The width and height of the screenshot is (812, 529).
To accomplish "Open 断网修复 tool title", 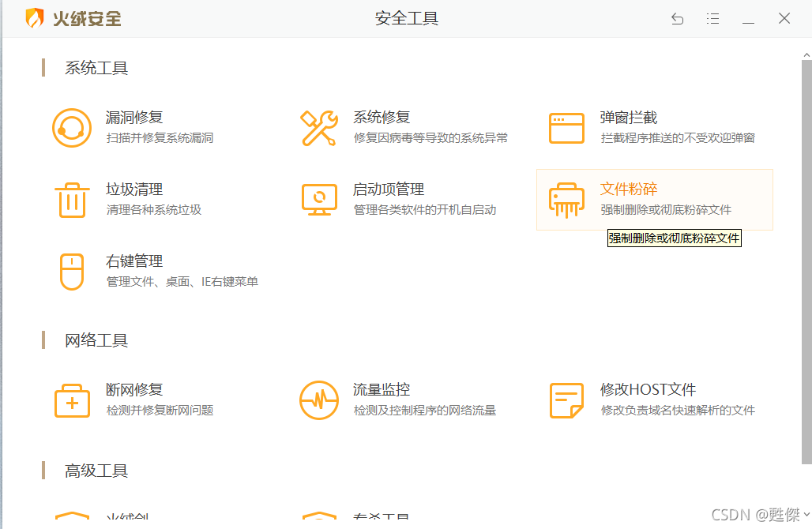I will point(134,390).
